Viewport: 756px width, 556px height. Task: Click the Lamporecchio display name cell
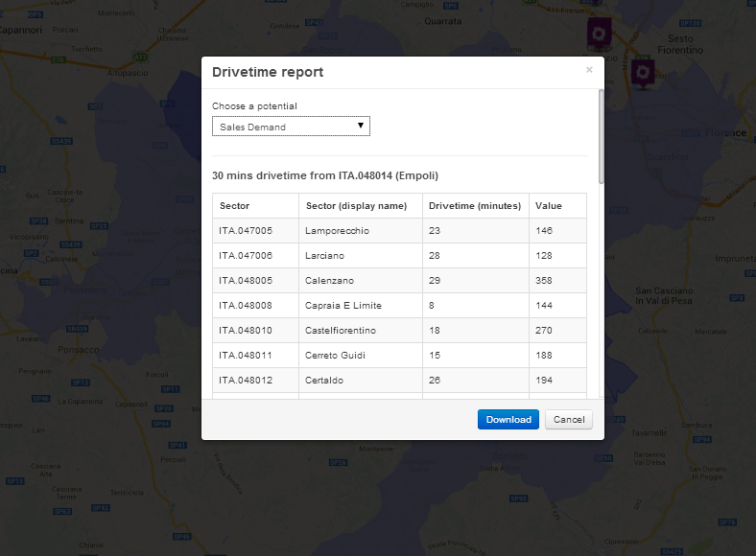coord(361,231)
